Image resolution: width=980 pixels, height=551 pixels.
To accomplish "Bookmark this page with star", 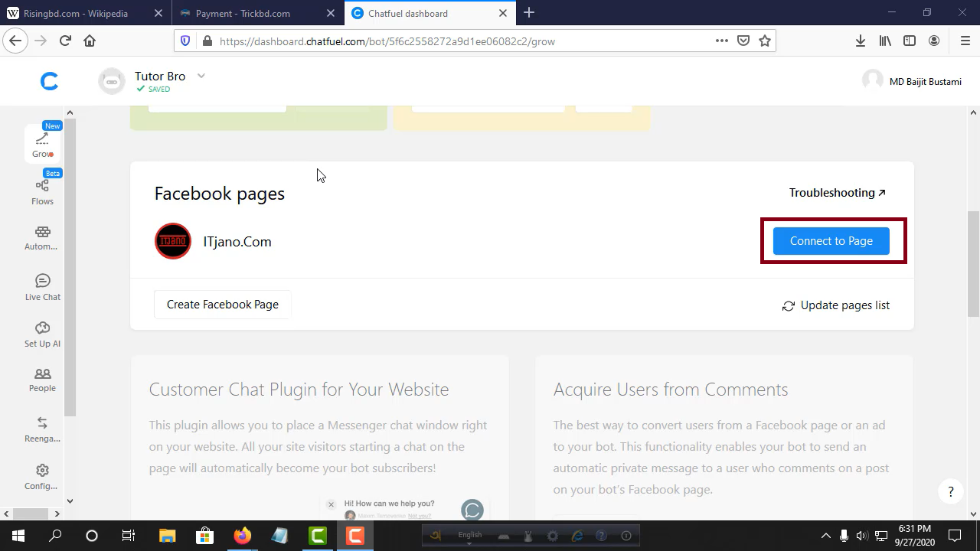I will 764,41.
